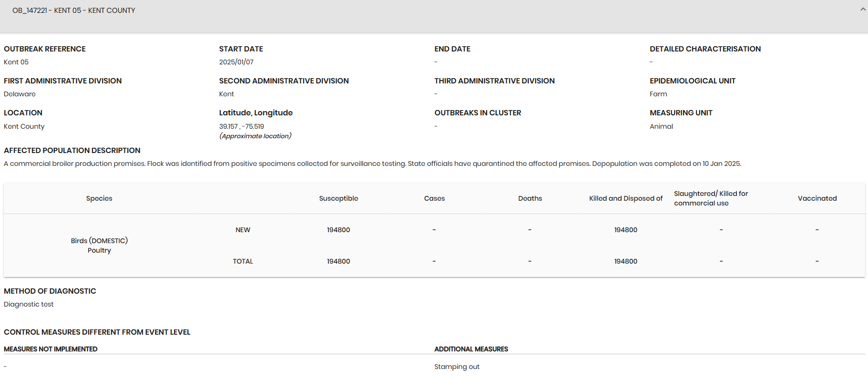Click the Species column header
868x379 pixels.
(99, 198)
